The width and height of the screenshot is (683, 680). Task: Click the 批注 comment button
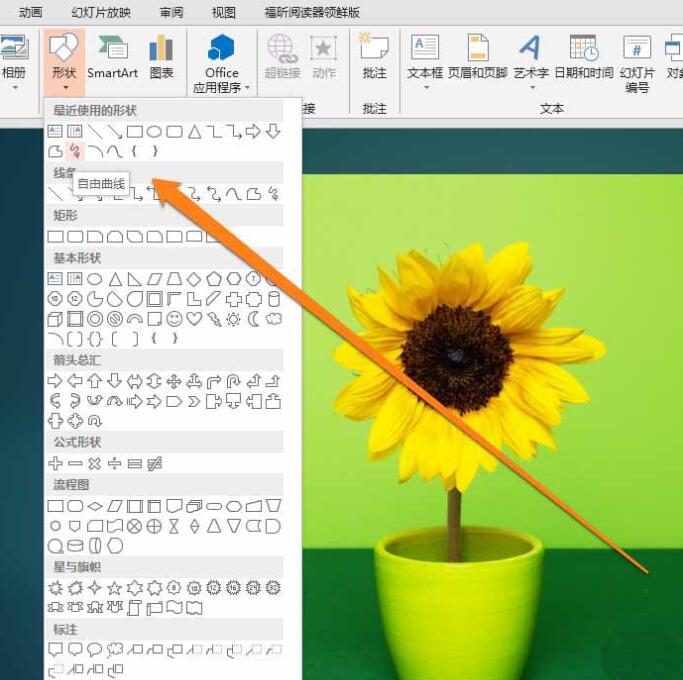pos(374,55)
